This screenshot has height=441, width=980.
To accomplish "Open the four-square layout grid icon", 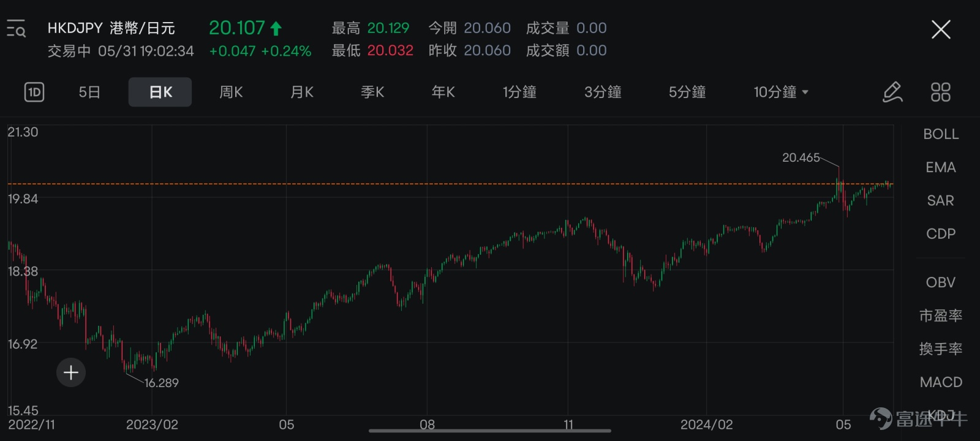I will coord(940,92).
